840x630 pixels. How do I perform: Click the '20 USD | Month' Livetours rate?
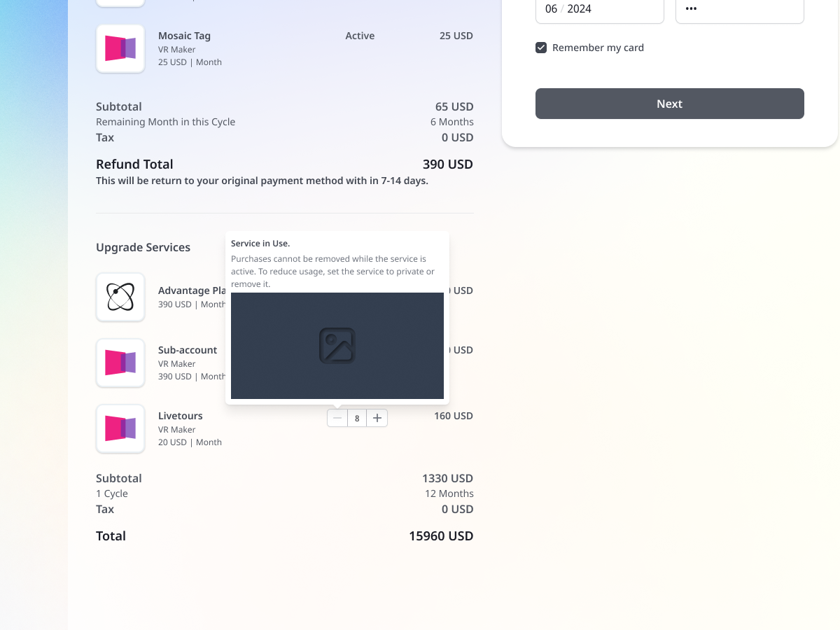pyautogui.click(x=190, y=442)
